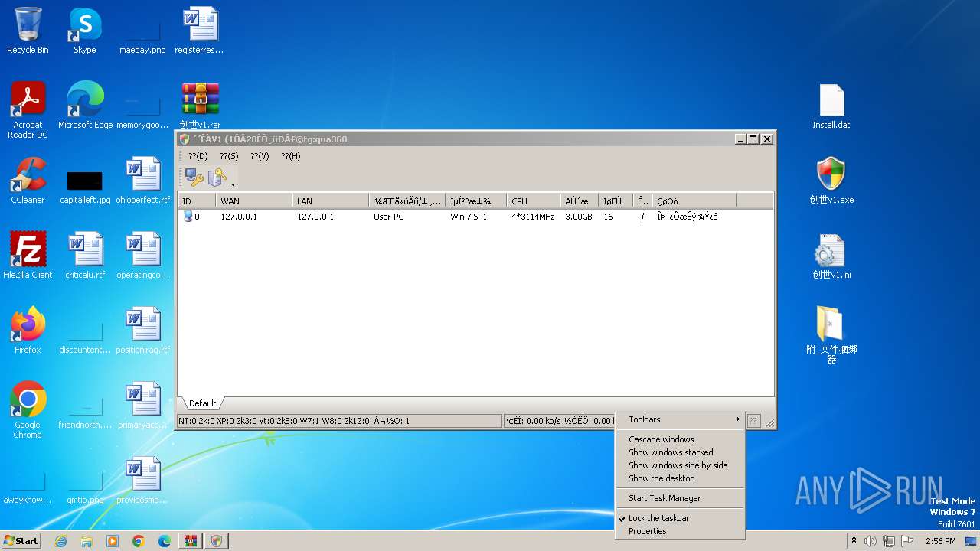Select the Acrobat Reader DC shortcut
The image size is (980, 551).
(28, 111)
